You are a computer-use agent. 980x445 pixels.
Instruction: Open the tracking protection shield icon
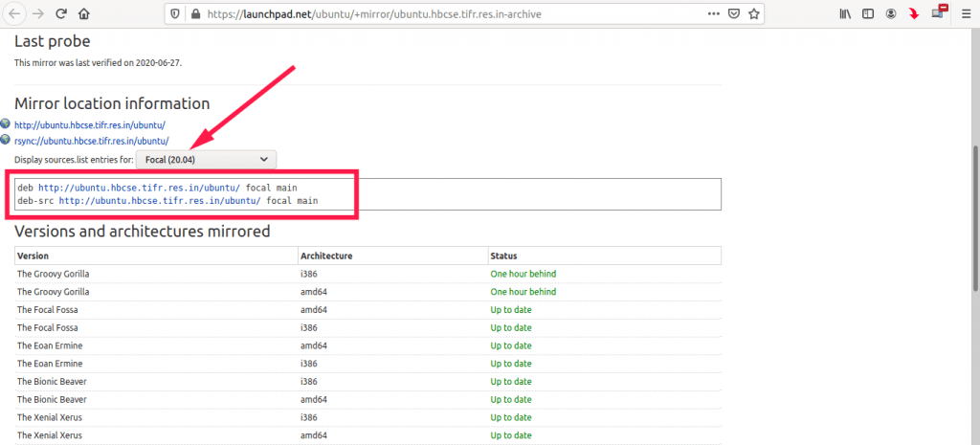pos(174,14)
